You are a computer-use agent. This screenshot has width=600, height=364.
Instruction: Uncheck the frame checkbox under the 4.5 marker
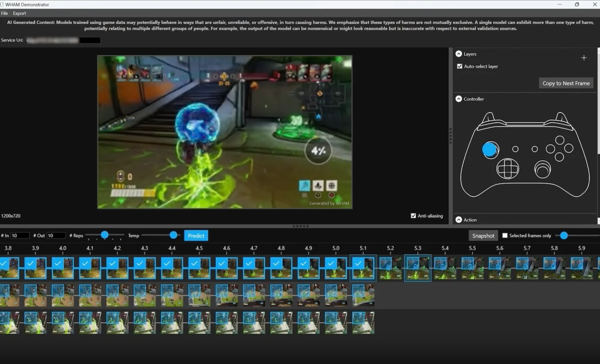[x=194, y=264]
